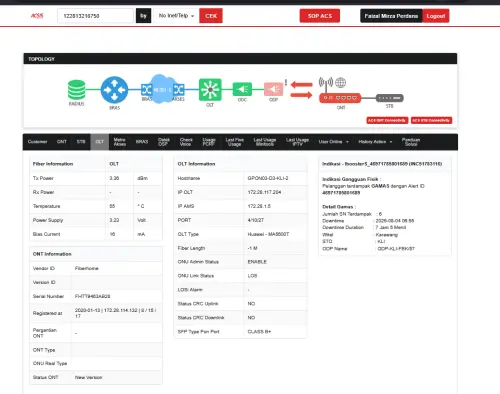500x394 pixels.
Task: Click the Status ONT value New Version
Action: tap(88, 377)
